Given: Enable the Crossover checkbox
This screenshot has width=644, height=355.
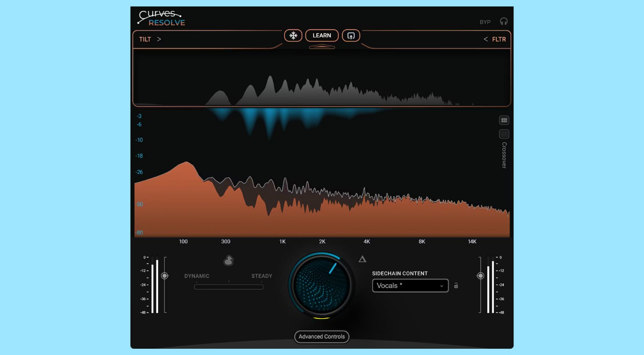Looking at the screenshot, I should tap(504, 134).
